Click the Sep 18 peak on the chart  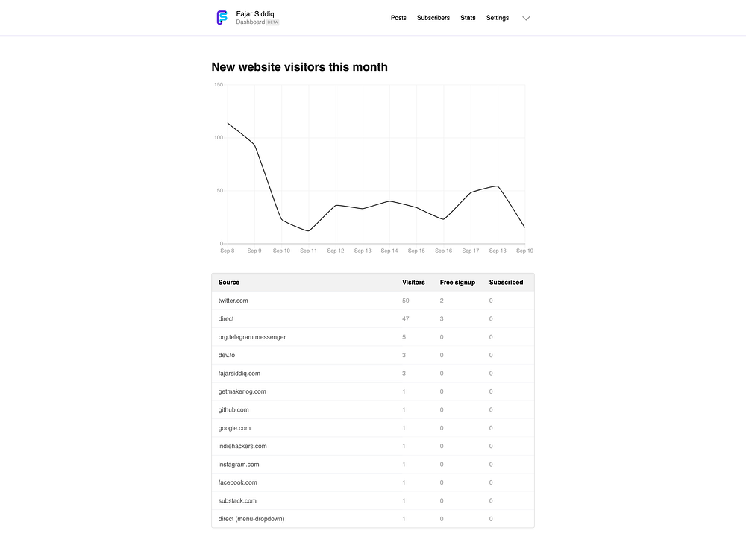(x=498, y=186)
